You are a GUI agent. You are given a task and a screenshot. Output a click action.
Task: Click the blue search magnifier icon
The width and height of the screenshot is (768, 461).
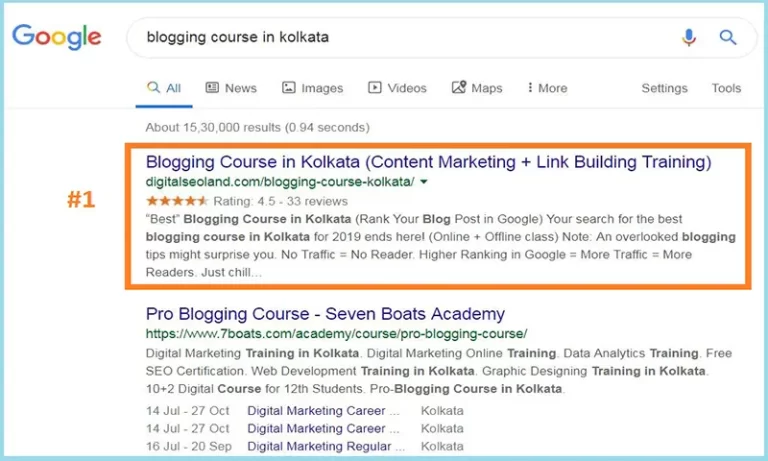(x=728, y=38)
